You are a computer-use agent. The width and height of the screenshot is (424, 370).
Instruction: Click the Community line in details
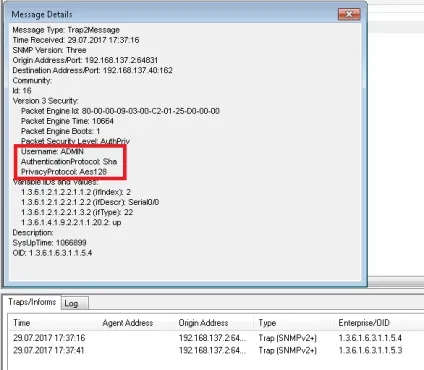32,81
